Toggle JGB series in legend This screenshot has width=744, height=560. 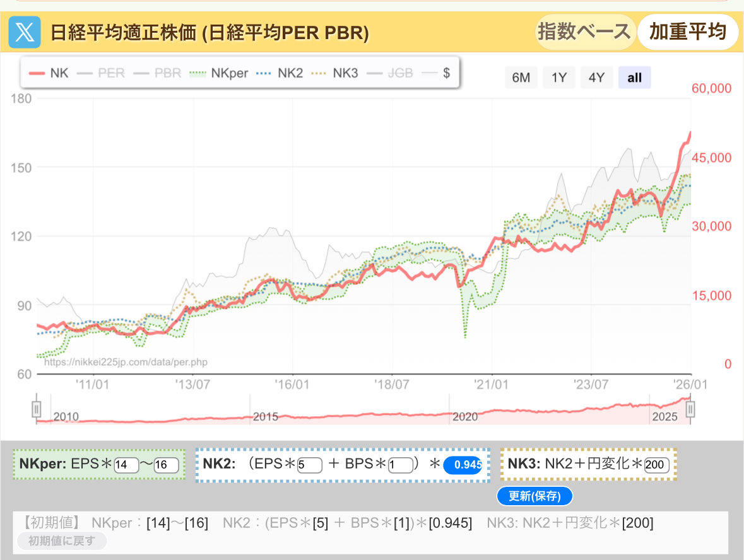[x=389, y=73]
